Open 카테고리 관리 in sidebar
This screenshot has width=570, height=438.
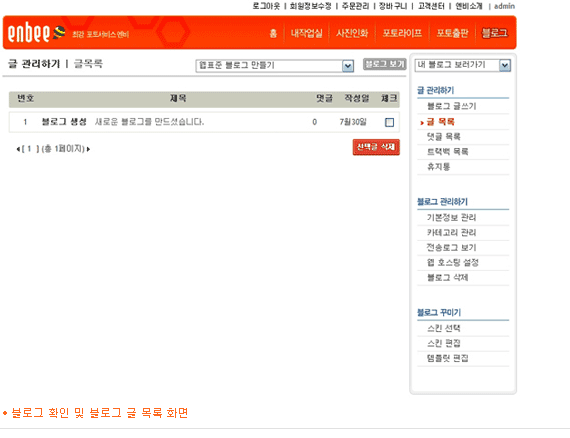[451, 233]
